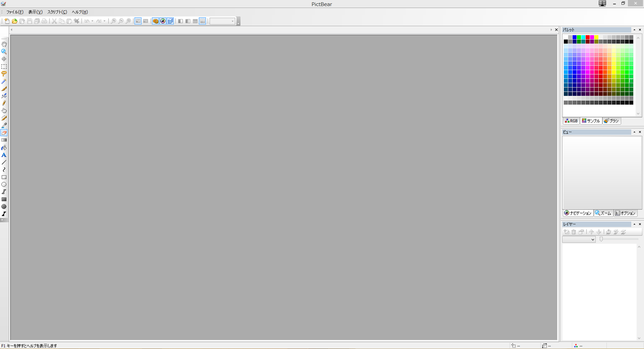Select the Rectangular selection tool
This screenshot has height=349, width=644.
(4, 66)
